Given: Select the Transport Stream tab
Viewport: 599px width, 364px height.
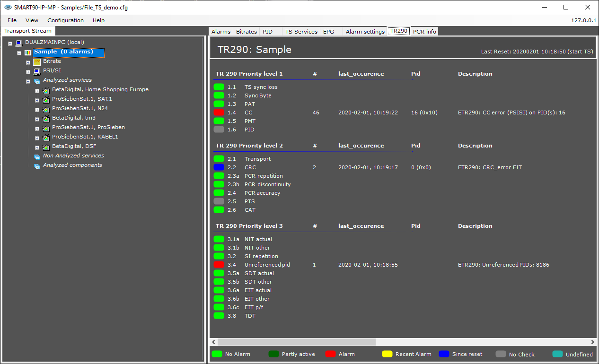Looking at the screenshot, I should (x=28, y=31).
